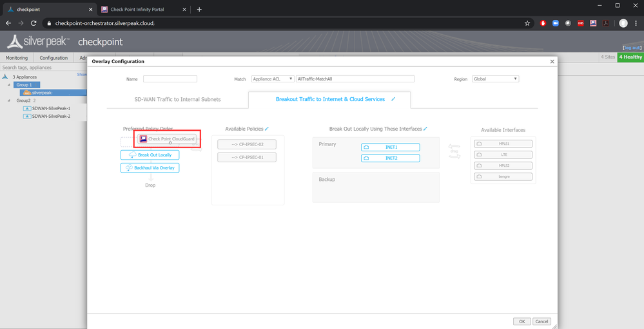Click the edit pencil beside Available Policies
Screen dimensions: 644x329
[x=267, y=129]
